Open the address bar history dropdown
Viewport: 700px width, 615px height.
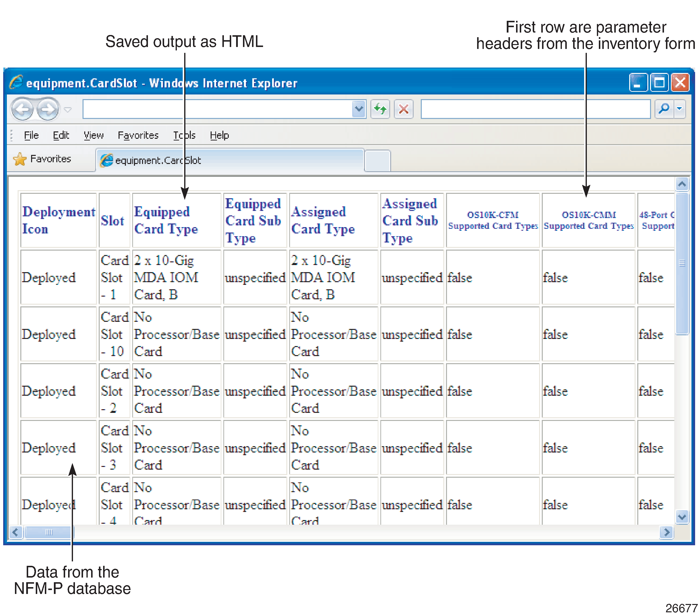(358, 109)
